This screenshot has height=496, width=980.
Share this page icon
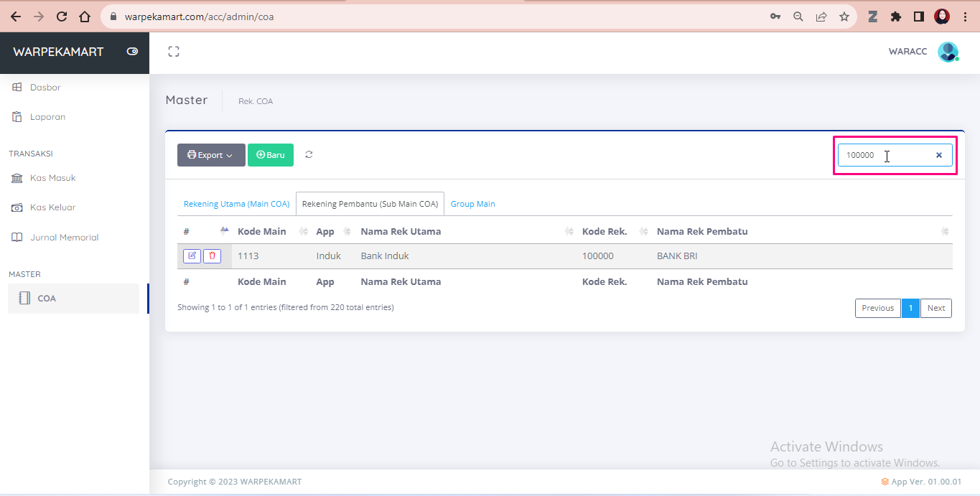[821, 17]
